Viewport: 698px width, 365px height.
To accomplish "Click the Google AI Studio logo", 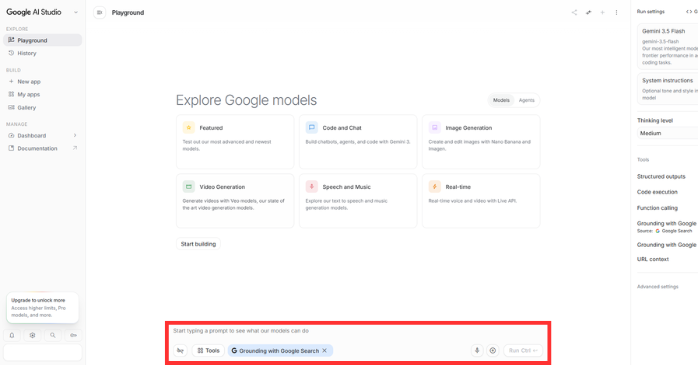I will point(34,12).
